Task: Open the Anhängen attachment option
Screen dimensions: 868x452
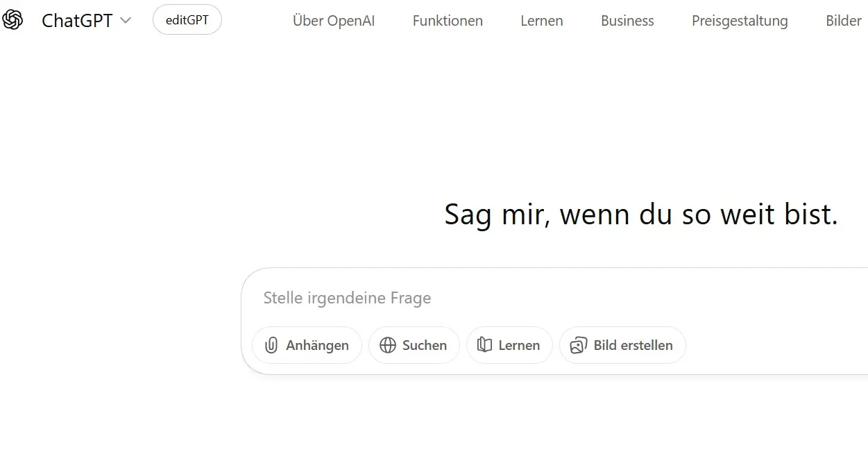Action: pyautogui.click(x=307, y=345)
